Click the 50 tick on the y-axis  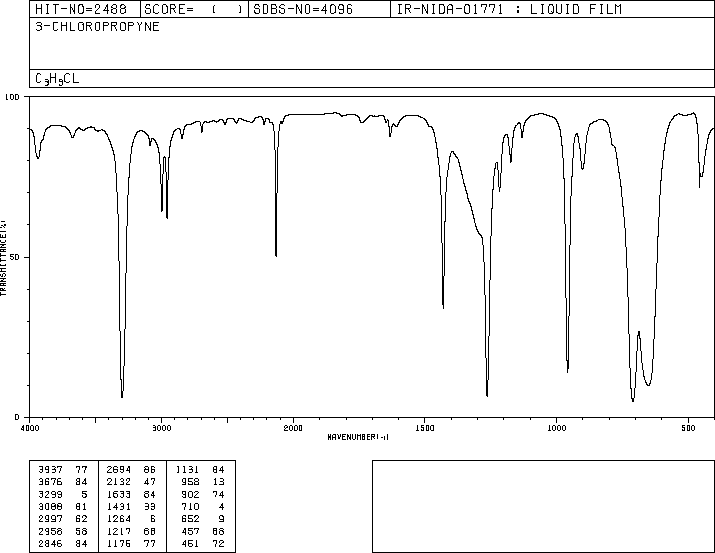15,257
